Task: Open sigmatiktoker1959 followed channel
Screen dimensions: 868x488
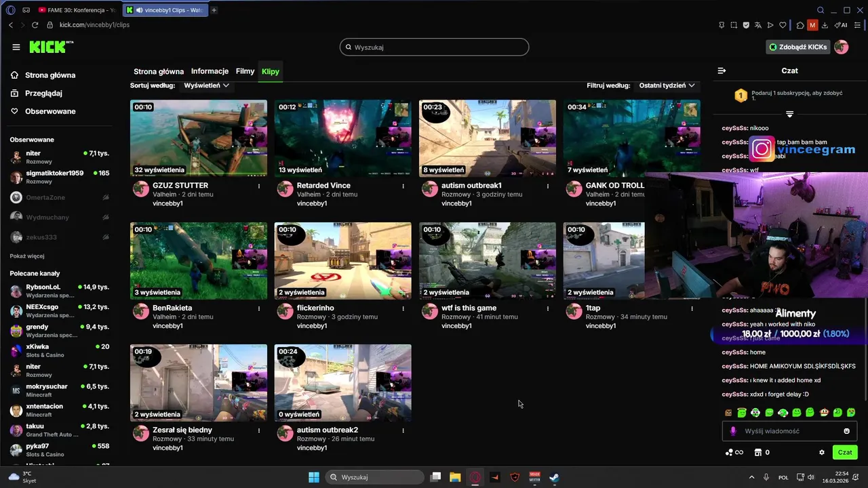Action: click(x=60, y=177)
